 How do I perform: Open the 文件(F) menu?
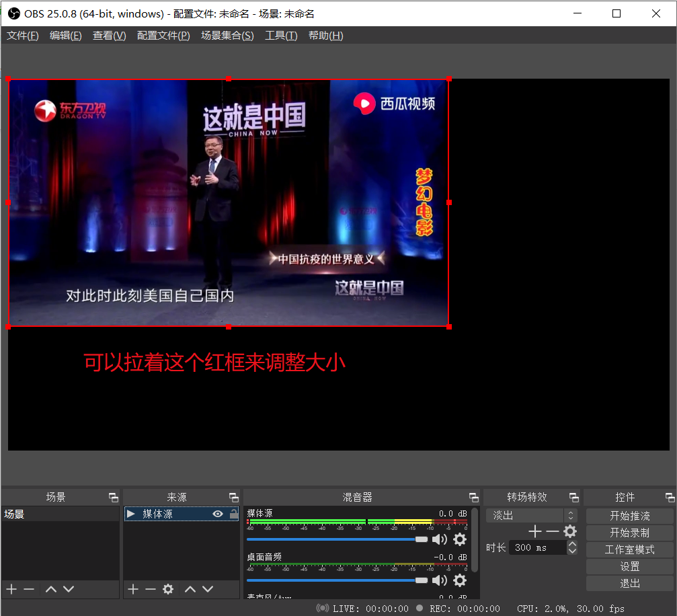point(22,36)
